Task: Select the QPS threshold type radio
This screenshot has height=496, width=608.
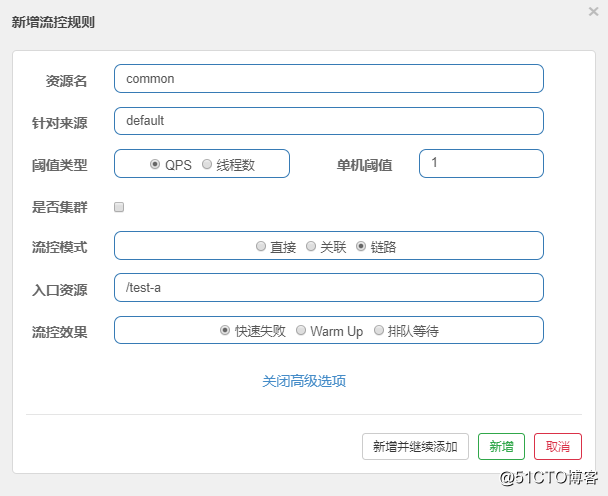Action: 155,164
